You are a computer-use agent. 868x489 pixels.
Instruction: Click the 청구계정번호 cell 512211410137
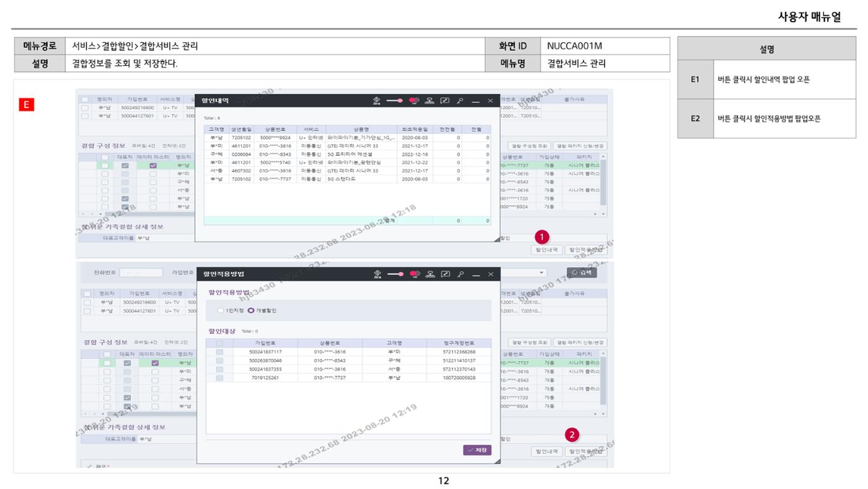pyautogui.click(x=459, y=361)
